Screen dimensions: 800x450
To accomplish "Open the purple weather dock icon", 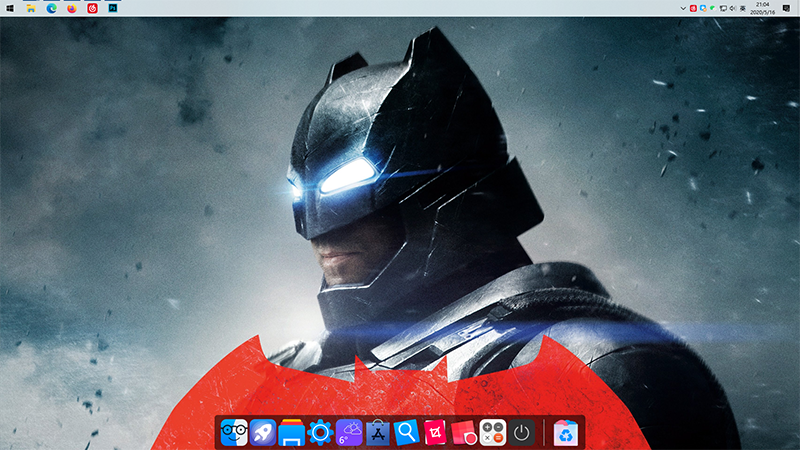I will 349,432.
